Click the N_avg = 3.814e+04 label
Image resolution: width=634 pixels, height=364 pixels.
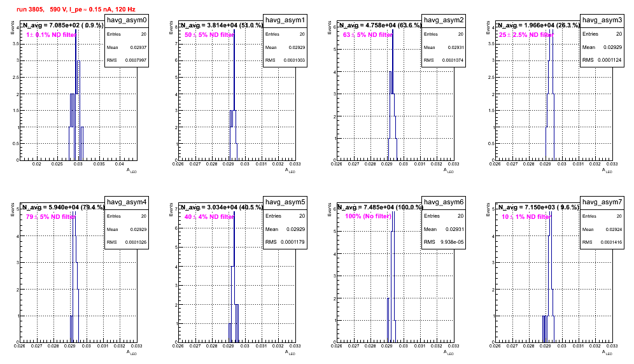click(x=222, y=25)
